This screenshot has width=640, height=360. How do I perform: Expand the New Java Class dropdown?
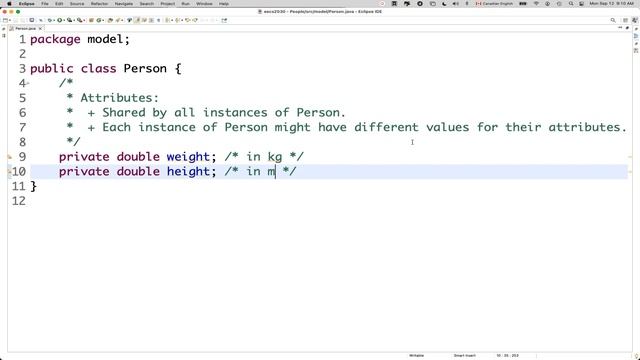point(103,20)
